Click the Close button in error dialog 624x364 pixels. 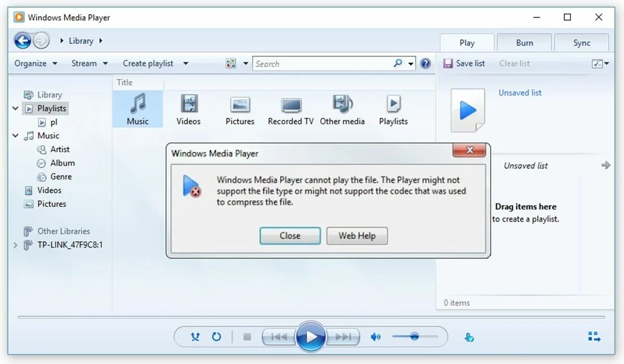(x=290, y=236)
